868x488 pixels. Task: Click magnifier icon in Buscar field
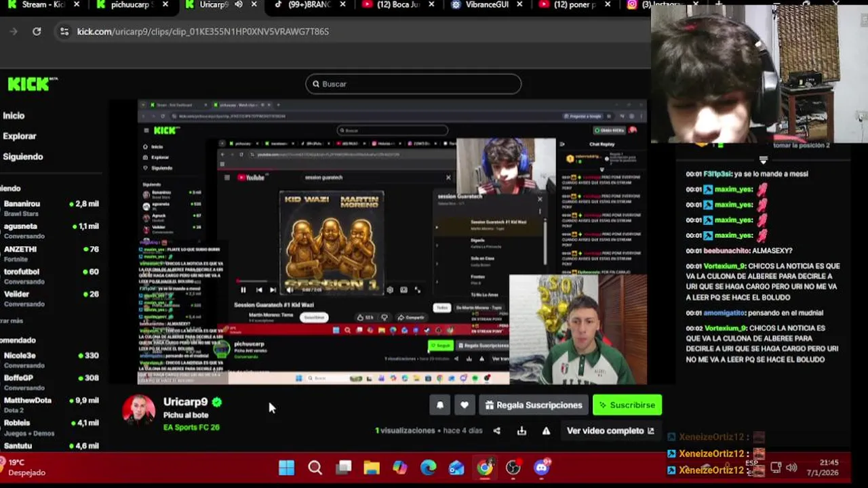point(315,84)
